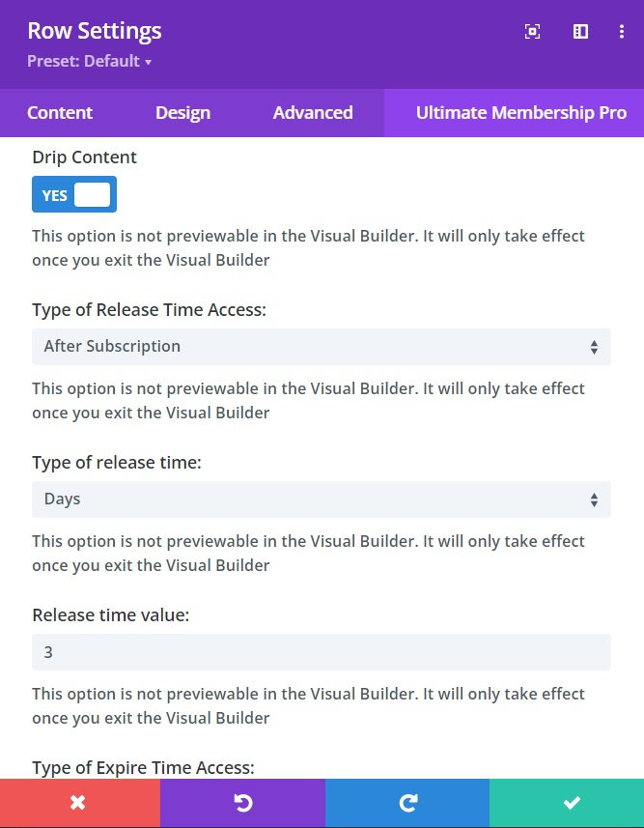
Task: Click the split-view sidebar icon
Action: [580, 32]
